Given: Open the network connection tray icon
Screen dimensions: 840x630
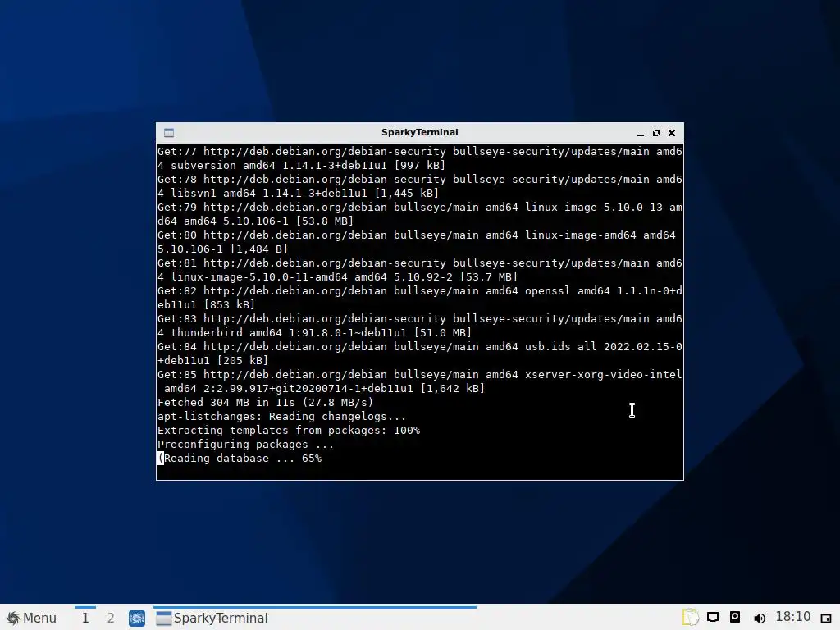Looking at the screenshot, I should [x=713, y=617].
